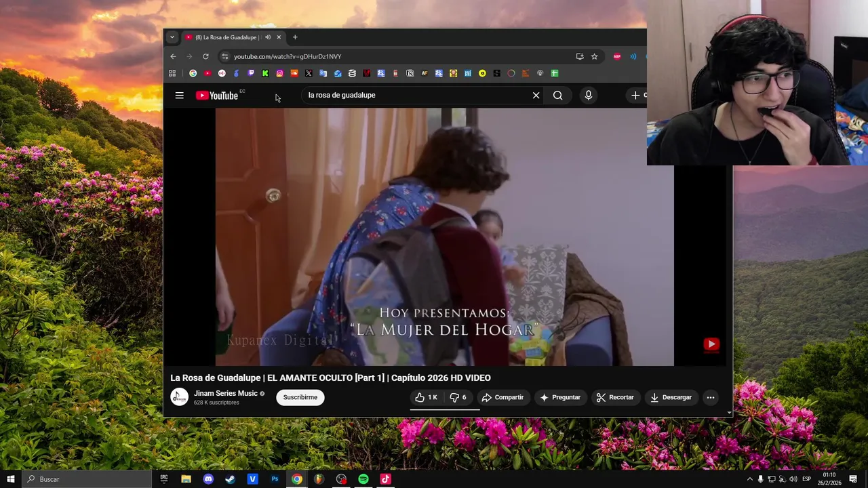Change the ESP input language

[807, 479]
